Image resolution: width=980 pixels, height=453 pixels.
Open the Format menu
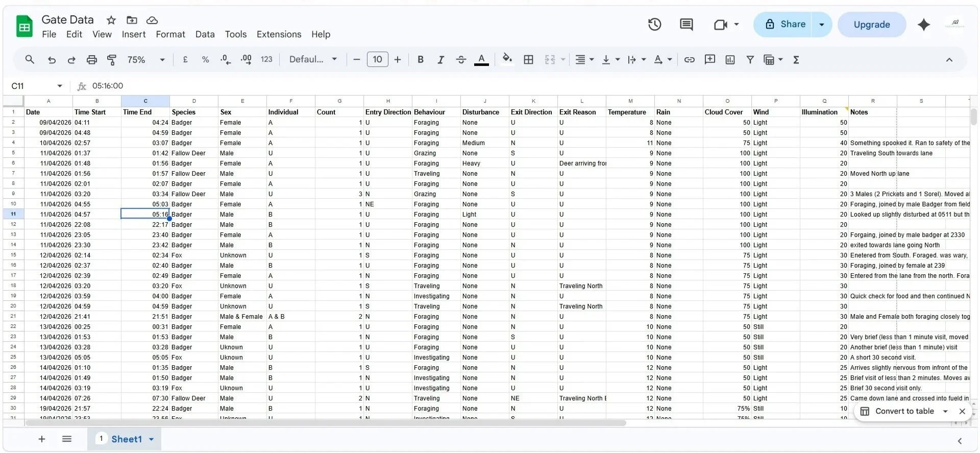(170, 34)
